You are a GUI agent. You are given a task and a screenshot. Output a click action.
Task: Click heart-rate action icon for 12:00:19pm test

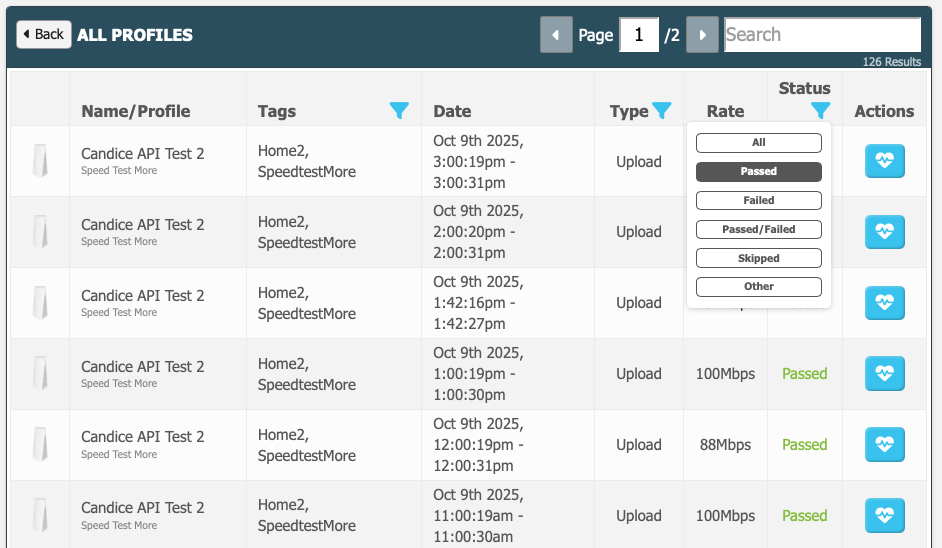pyautogui.click(x=884, y=445)
